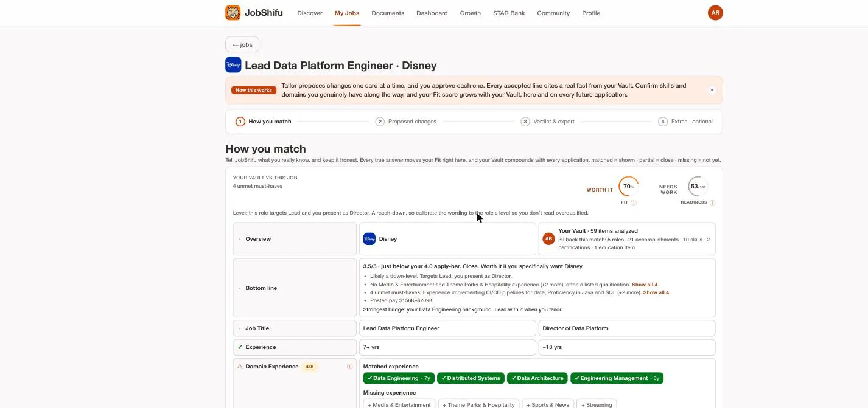Click the Director of Data Platform cell
This screenshot has width=868, height=408.
click(x=627, y=328)
